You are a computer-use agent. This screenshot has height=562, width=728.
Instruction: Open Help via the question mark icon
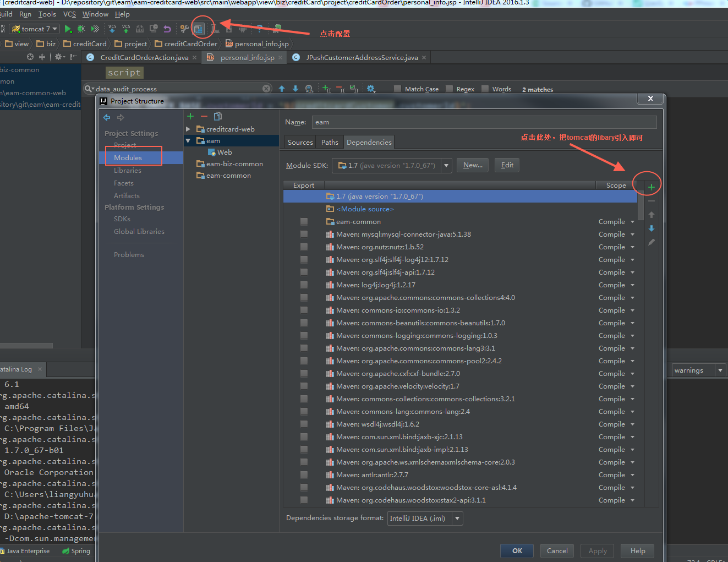[259, 29]
